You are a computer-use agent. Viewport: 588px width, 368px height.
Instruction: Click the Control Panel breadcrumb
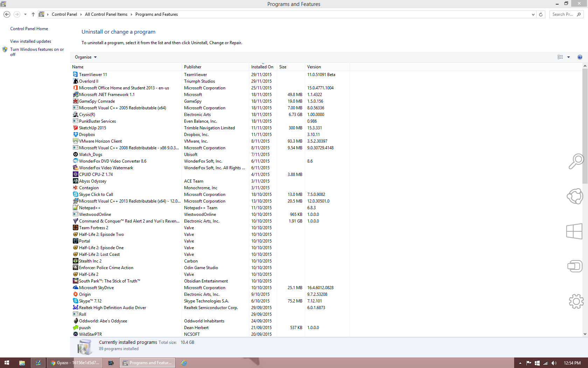64,14
